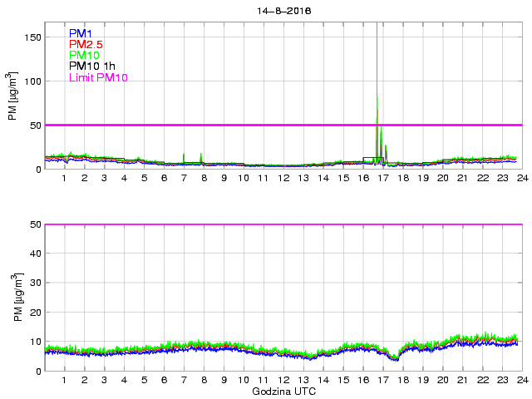The height and width of the screenshot is (399, 532).
Task: Click the small PM10 spike at hour 7
Action: click(184, 157)
